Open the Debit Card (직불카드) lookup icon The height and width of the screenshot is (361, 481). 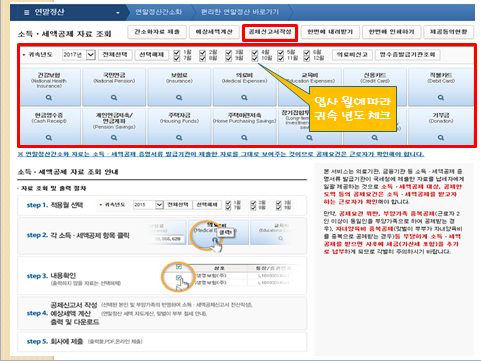point(441,98)
